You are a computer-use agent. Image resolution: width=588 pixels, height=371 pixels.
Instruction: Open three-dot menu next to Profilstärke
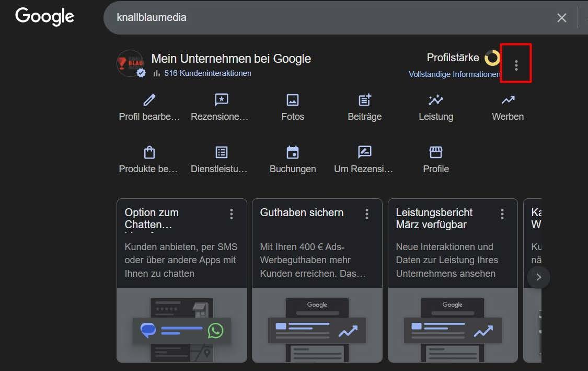pyautogui.click(x=516, y=65)
